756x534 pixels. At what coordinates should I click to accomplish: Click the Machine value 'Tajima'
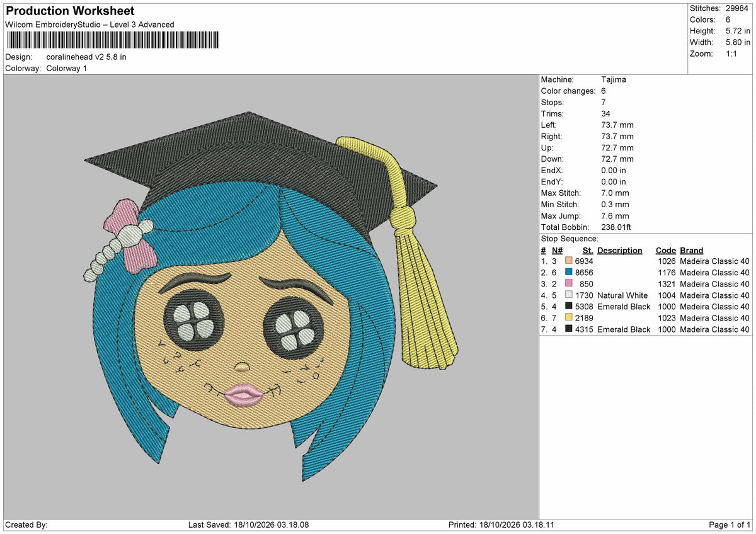pyautogui.click(x=614, y=80)
